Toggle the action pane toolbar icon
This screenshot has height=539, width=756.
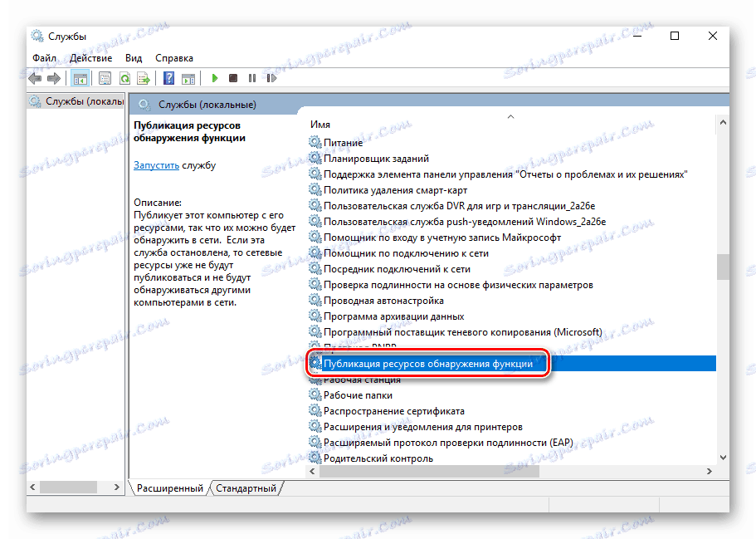click(189, 77)
